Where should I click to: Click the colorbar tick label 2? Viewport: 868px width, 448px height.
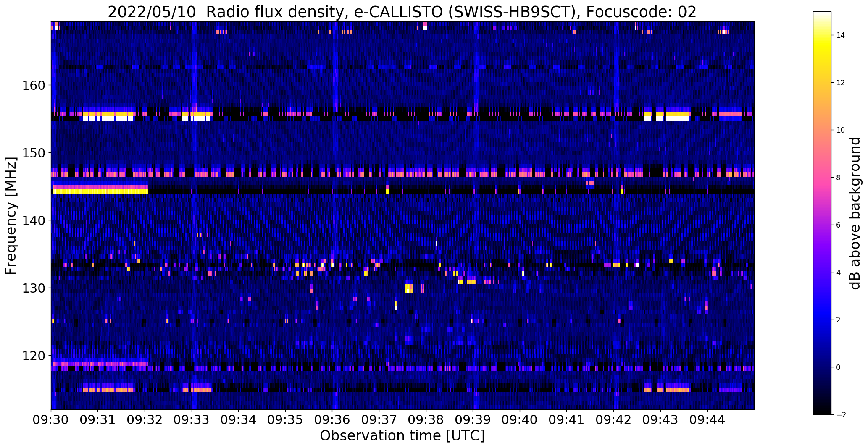839,320
